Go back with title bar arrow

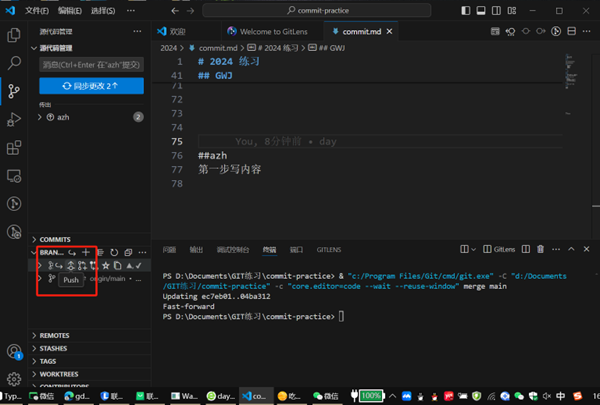coord(175,11)
